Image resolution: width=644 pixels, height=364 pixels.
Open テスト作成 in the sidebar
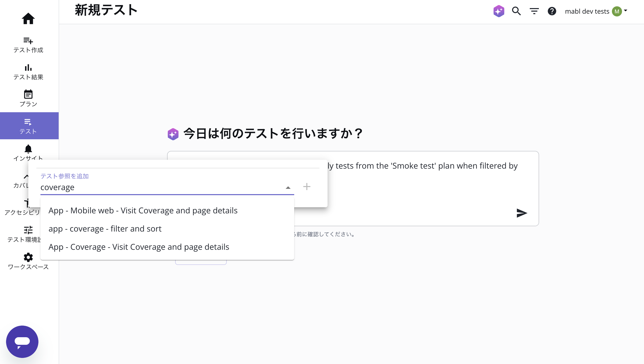pyautogui.click(x=28, y=45)
